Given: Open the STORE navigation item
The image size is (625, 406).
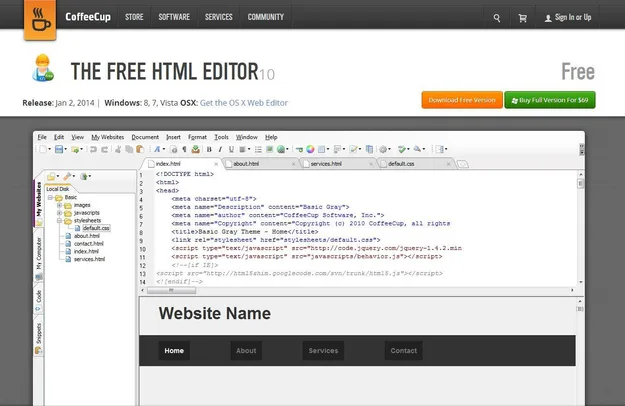Looking at the screenshot, I should pyautogui.click(x=134, y=17).
